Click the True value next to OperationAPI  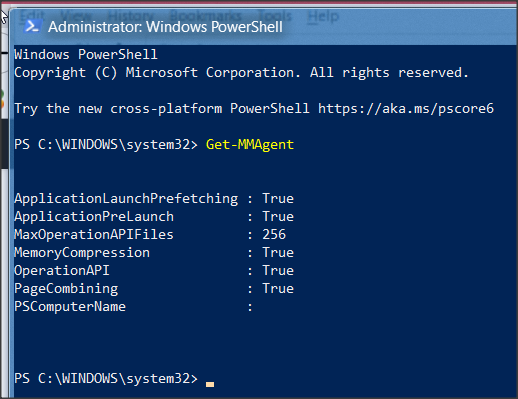click(x=278, y=270)
